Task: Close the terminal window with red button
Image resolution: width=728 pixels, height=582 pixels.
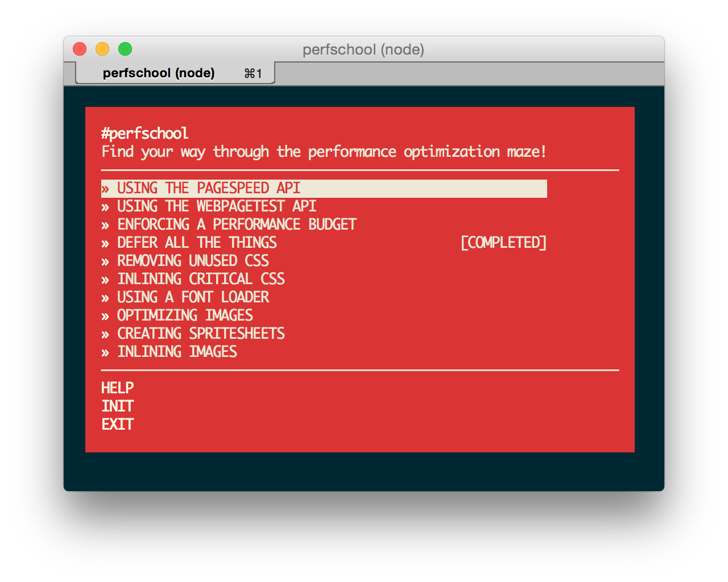Action: coord(80,49)
